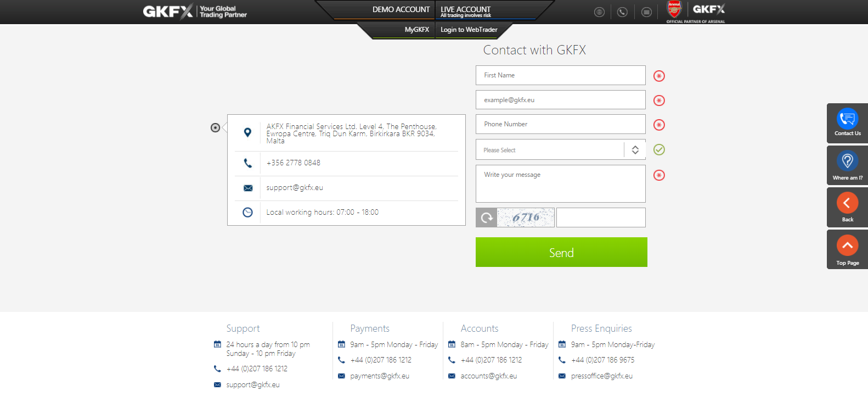Screen dimensions: 868x396
Task: Click the map marker circle left of address box
Action: pos(215,127)
